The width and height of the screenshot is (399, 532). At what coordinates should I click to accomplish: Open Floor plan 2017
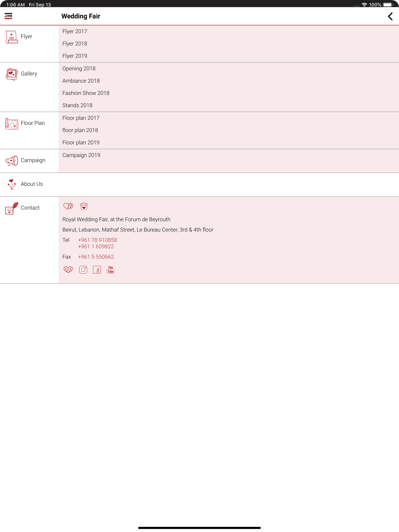(81, 118)
